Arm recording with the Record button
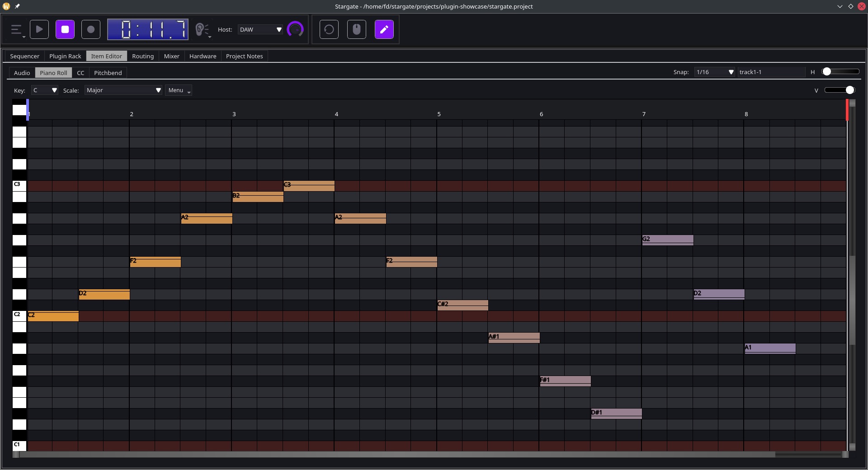Image resolution: width=868 pixels, height=470 pixels. pyautogui.click(x=91, y=29)
